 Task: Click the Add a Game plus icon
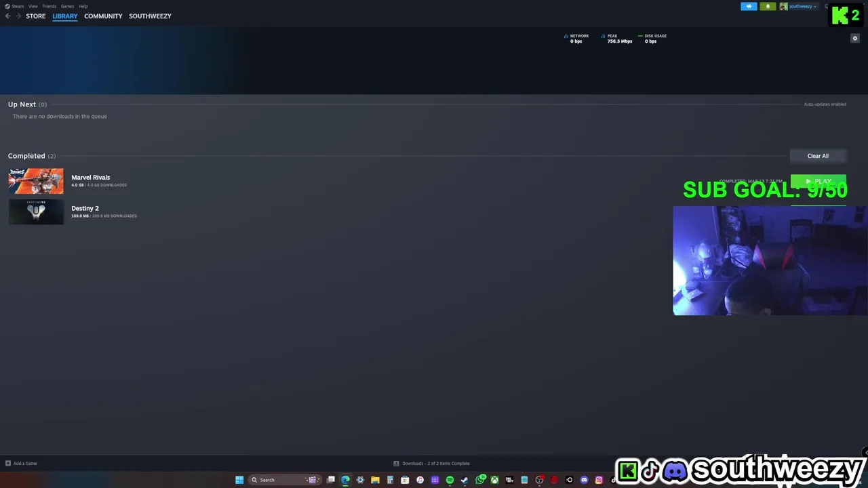tap(8, 464)
